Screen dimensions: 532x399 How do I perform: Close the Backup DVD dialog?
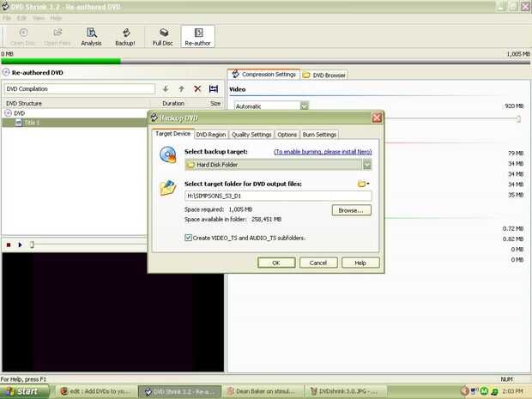pyautogui.click(x=377, y=118)
